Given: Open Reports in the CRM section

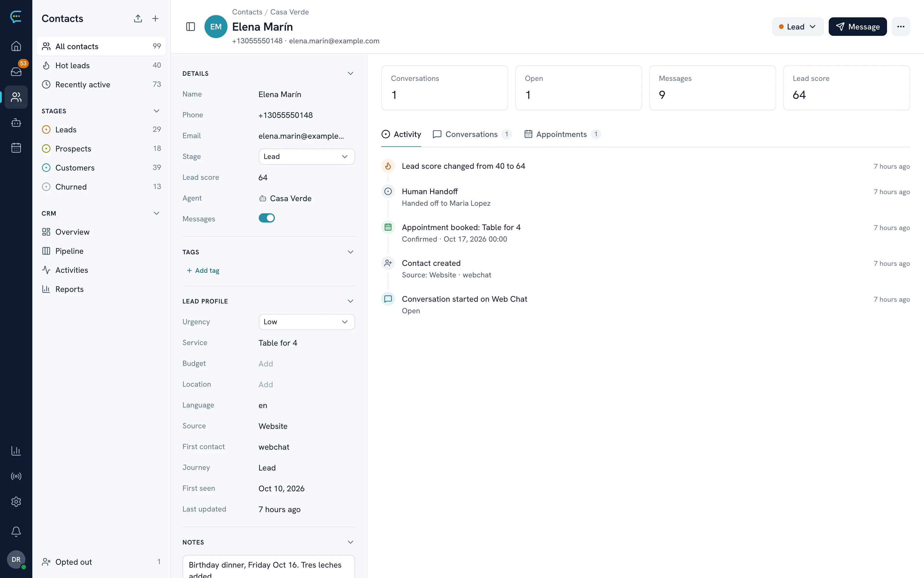Looking at the screenshot, I should 101,289.
